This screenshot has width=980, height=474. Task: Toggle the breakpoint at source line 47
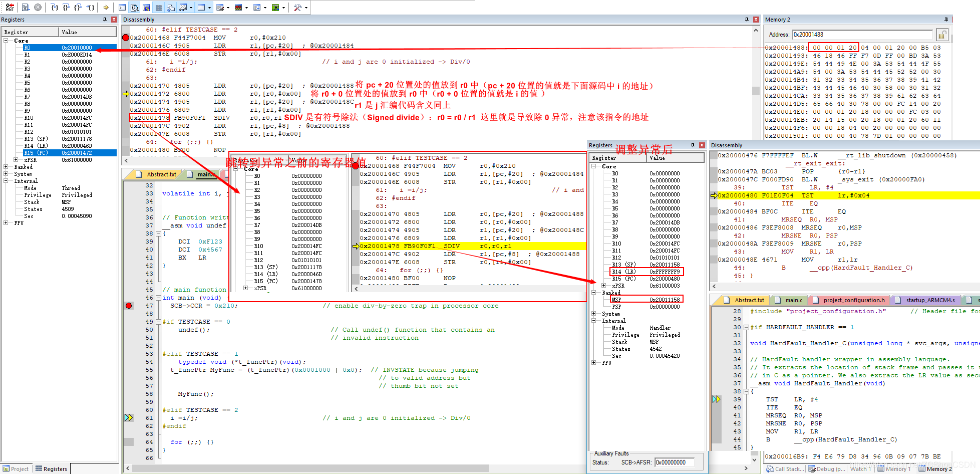[x=129, y=306]
